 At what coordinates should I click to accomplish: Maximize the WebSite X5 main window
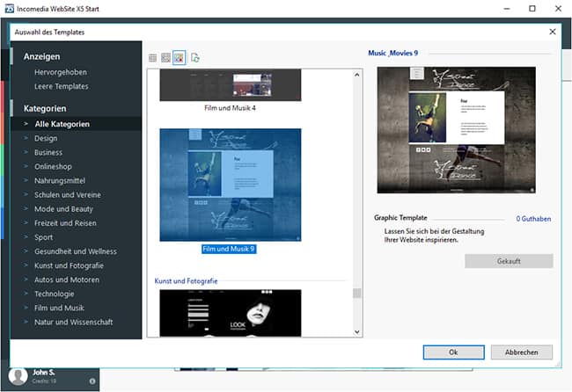click(x=532, y=9)
